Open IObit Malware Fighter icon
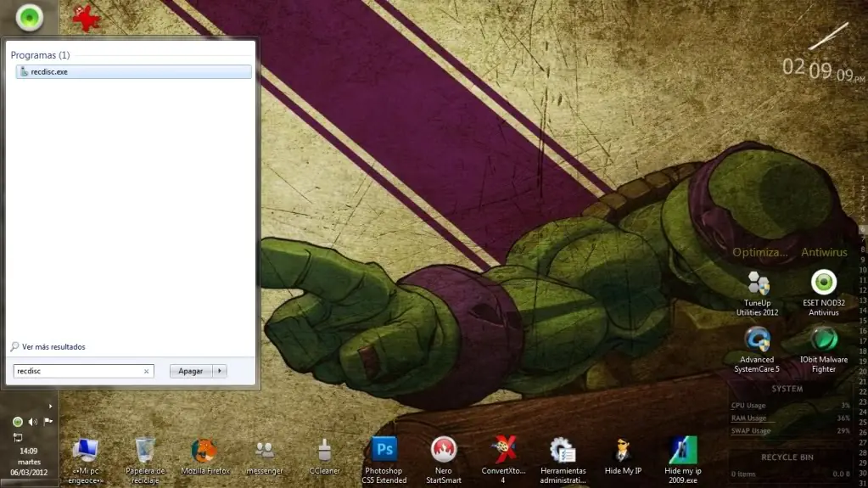This screenshot has width=868, height=488. coord(824,350)
